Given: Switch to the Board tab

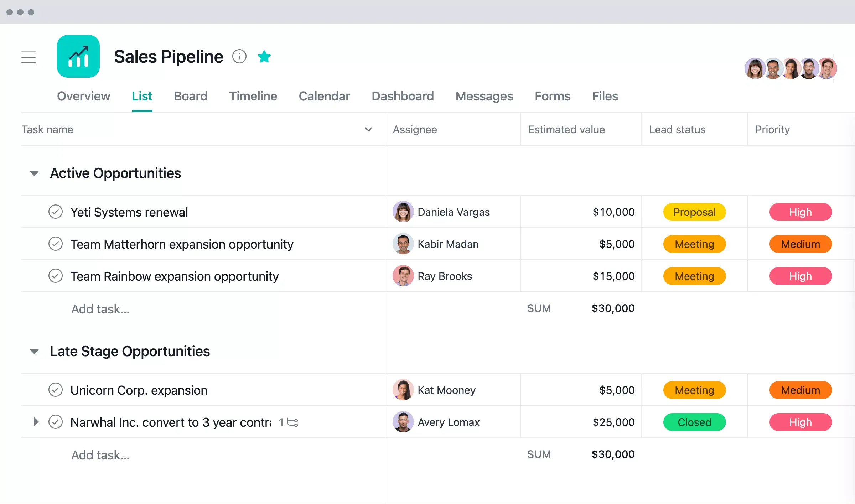Looking at the screenshot, I should click(x=190, y=95).
